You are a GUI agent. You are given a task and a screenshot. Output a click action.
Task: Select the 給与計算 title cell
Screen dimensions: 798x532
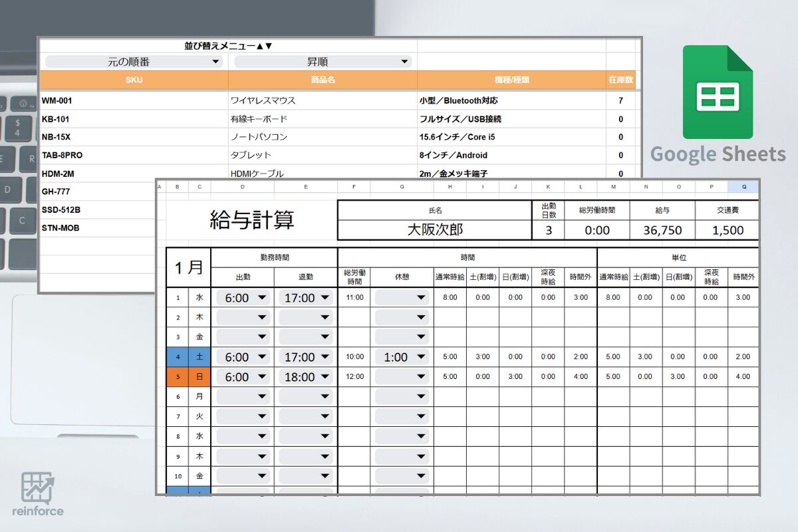(x=251, y=220)
